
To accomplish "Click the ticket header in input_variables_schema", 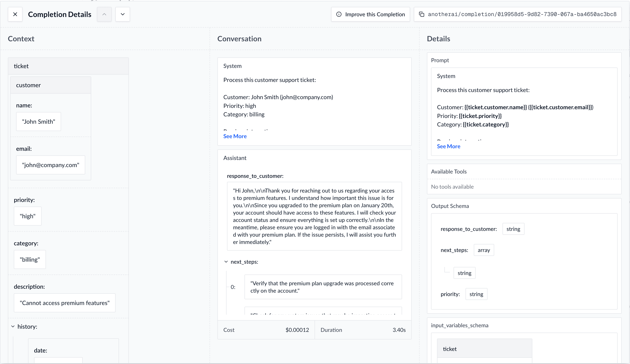I will tap(484, 349).
